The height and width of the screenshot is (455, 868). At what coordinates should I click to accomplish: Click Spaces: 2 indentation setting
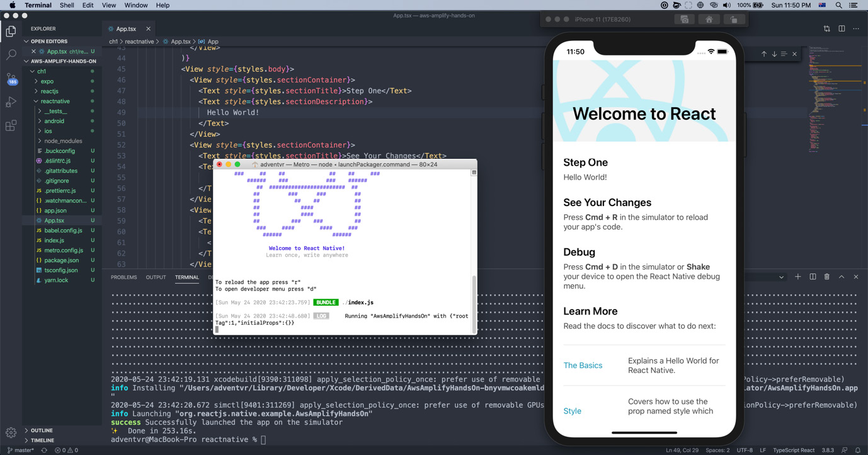click(717, 451)
